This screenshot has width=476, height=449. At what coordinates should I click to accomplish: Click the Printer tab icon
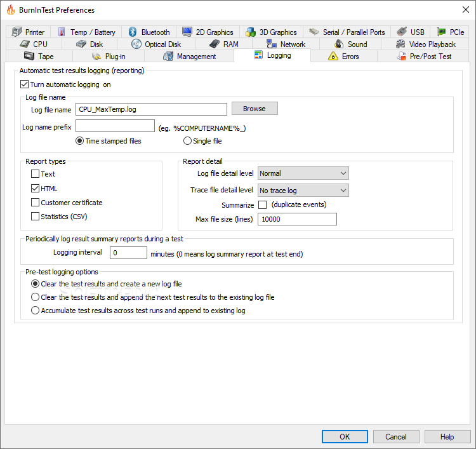coord(17,32)
